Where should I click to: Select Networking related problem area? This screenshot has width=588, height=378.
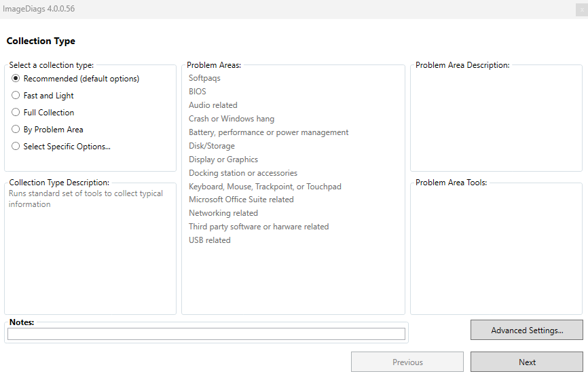223,213
